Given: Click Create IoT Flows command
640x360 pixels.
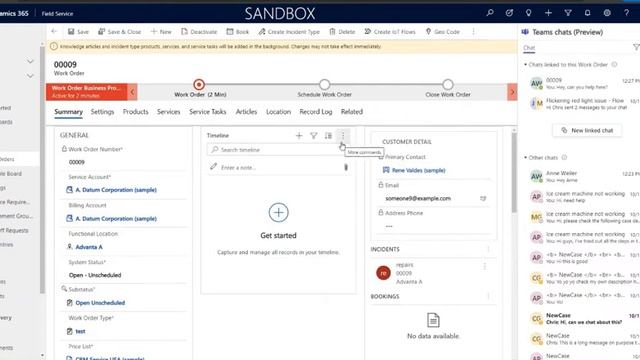Looking at the screenshot, I should click(x=390, y=31).
